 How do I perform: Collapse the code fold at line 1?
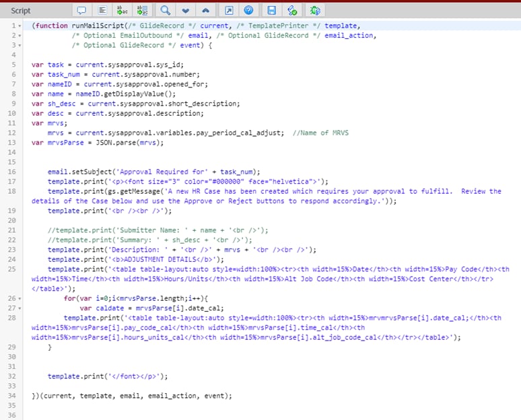point(20,26)
